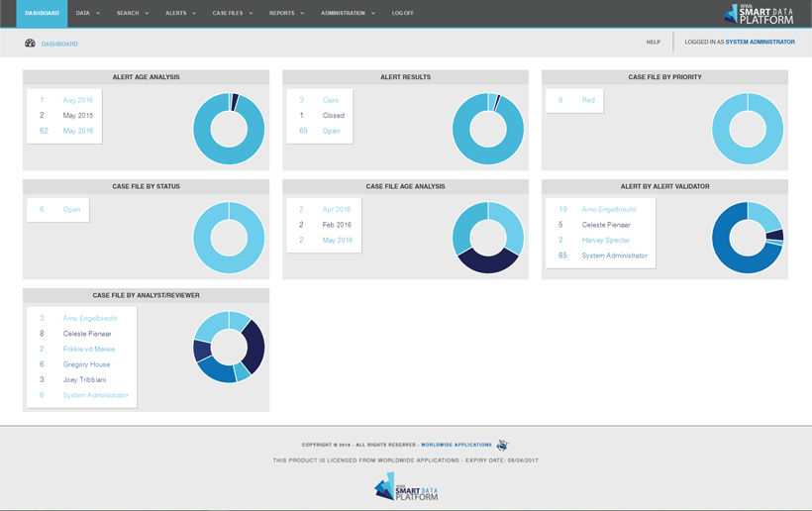Open the Dashboard tab
Screen dimensions: 812x511
[x=42, y=14]
